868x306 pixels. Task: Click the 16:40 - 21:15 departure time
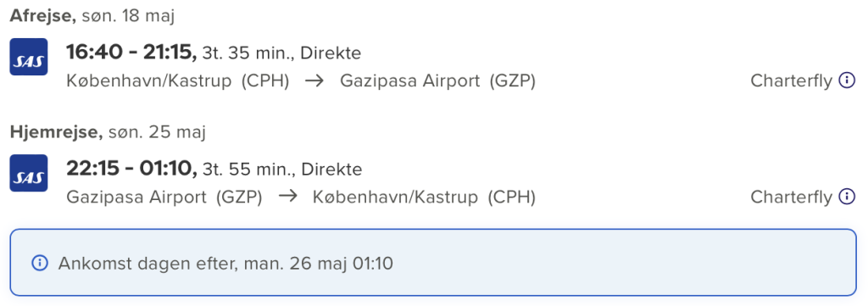click(x=131, y=53)
